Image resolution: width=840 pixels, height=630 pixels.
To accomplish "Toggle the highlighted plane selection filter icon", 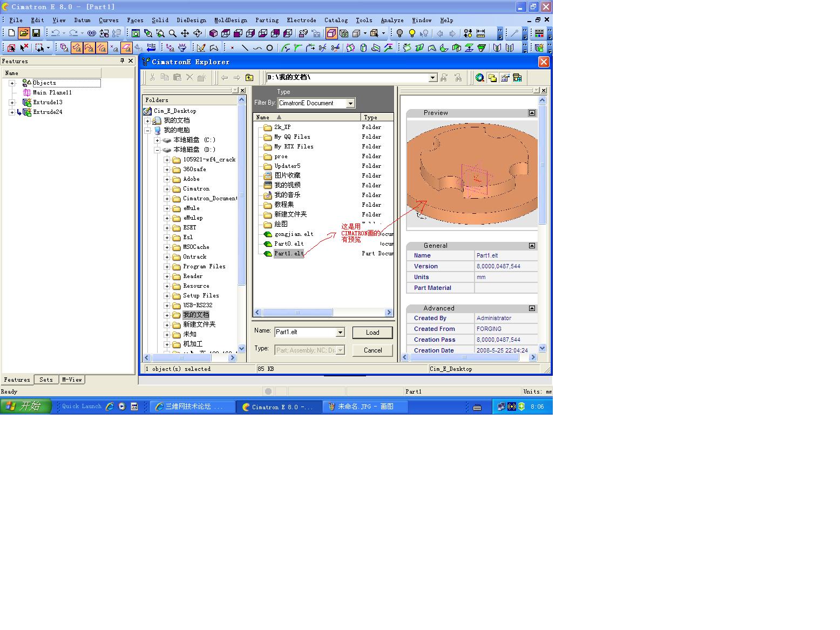I will [x=126, y=48].
